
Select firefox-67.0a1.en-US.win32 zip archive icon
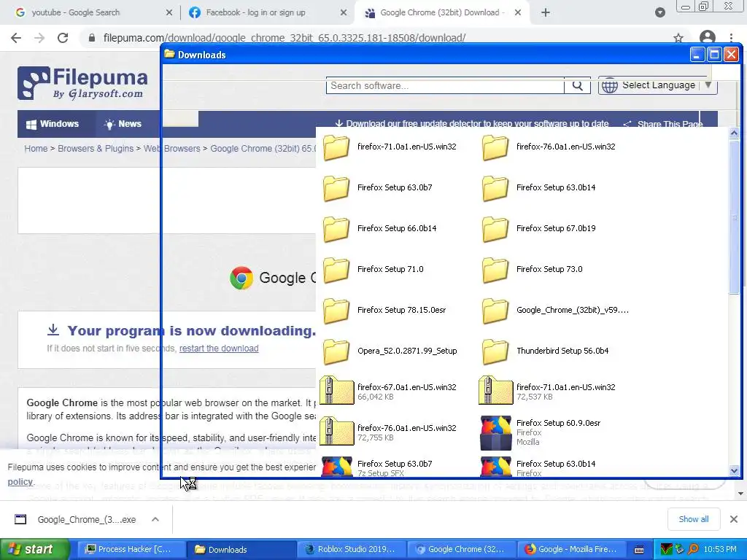337,391
